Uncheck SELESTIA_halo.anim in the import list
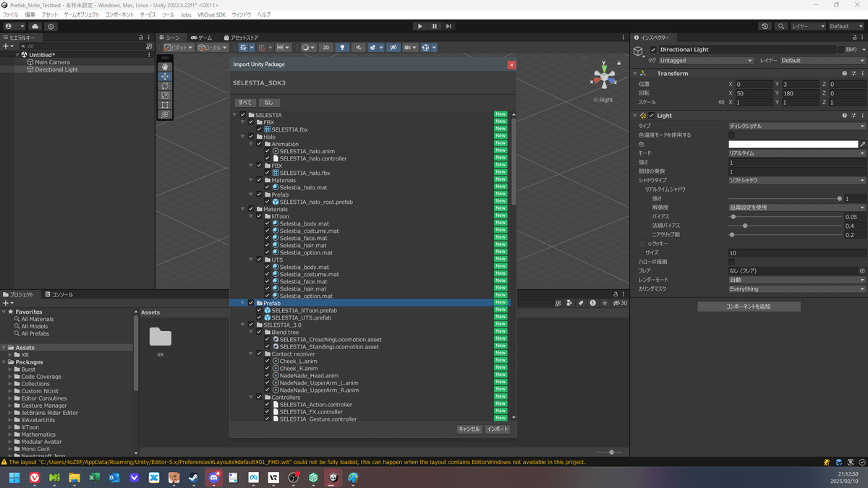The height and width of the screenshot is (488, 868). [268, 150]
